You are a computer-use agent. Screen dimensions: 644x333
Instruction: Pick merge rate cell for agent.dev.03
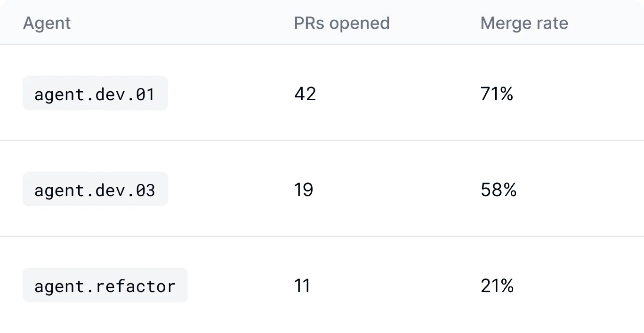[499, 190]
